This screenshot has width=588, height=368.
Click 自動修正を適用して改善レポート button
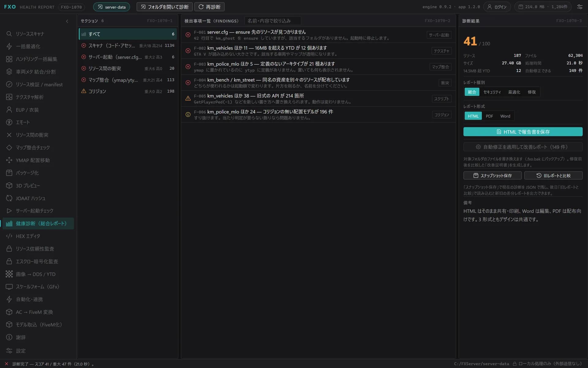[x=523, y=147]
